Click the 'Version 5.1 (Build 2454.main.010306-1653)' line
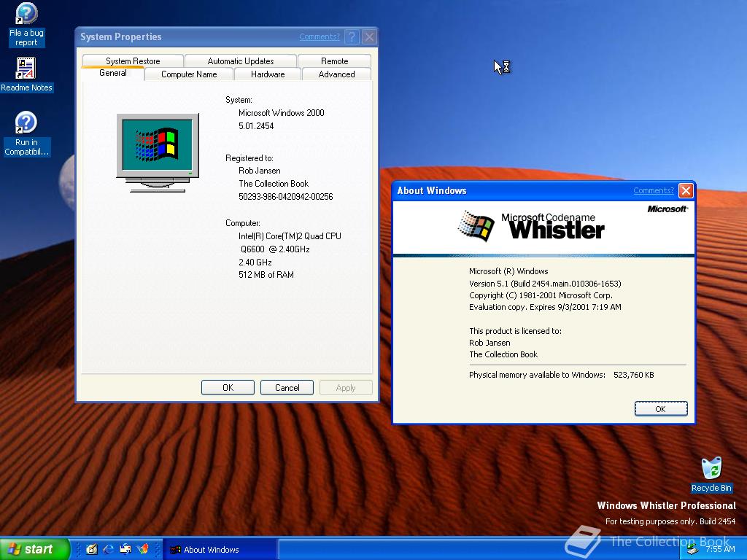The image size is (747, 560). 545,284
